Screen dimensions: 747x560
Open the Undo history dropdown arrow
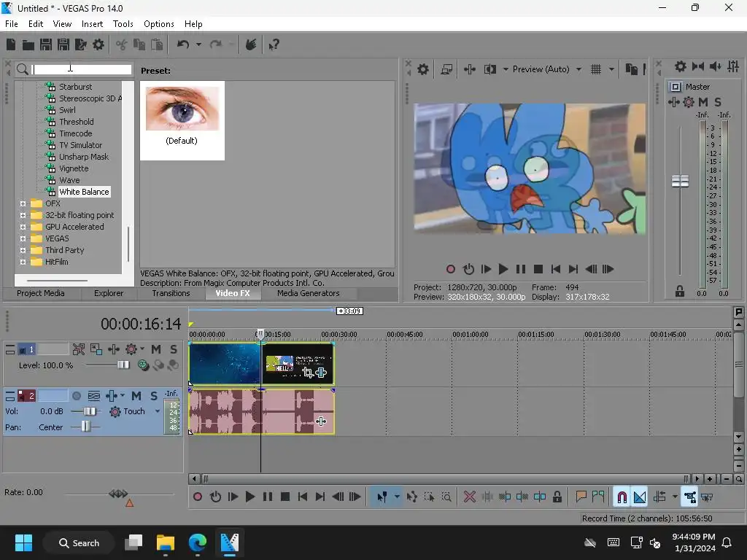coord(198,44)
